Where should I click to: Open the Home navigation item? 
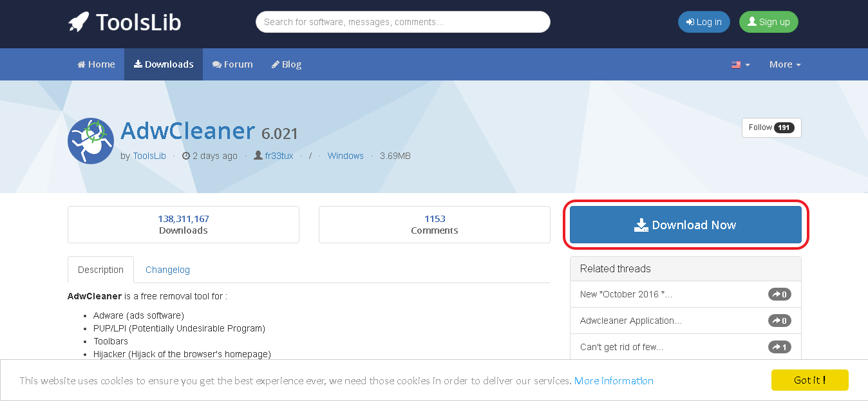(96, 64)
